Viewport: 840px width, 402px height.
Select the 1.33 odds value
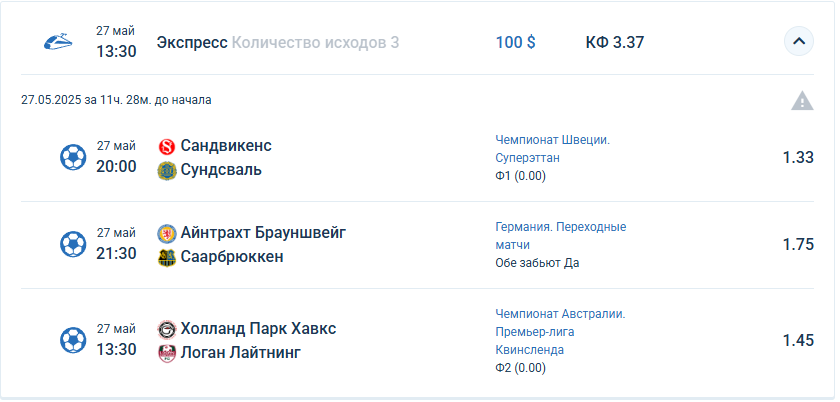point(798,158)
